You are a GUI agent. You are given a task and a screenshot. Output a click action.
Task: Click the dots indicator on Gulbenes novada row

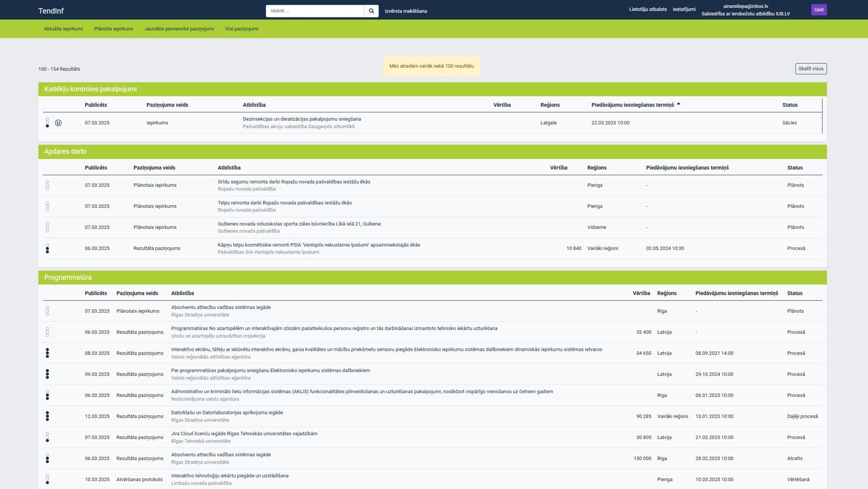click(x=47, y=227)
